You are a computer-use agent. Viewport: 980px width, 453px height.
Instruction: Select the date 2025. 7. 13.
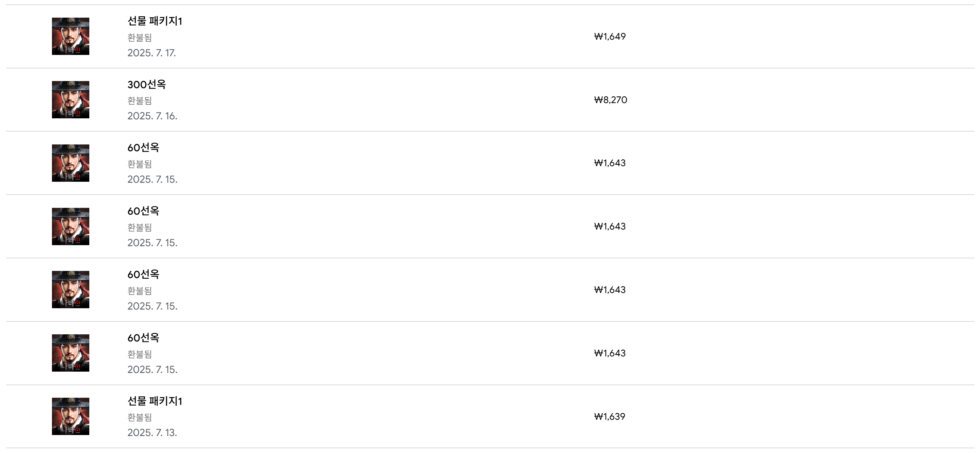tap(152, 432)
